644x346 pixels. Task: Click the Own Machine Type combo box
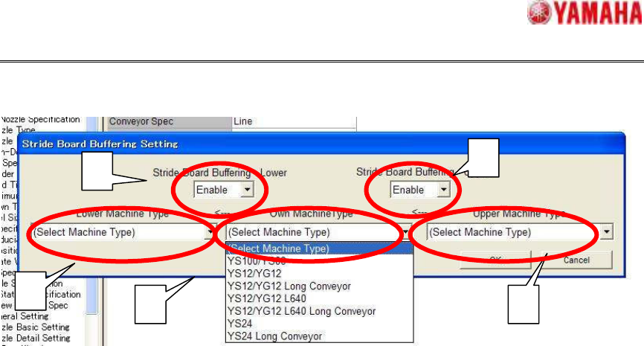pos(319,232)
